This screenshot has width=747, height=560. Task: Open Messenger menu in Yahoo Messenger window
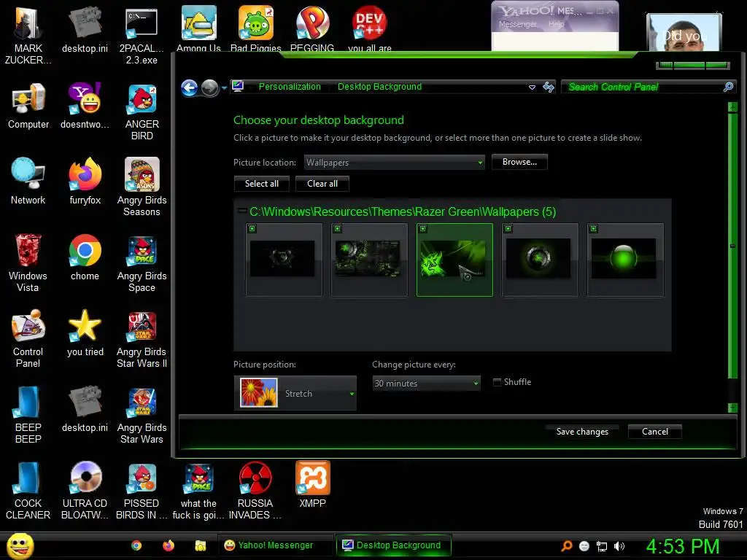pos(517,24)
